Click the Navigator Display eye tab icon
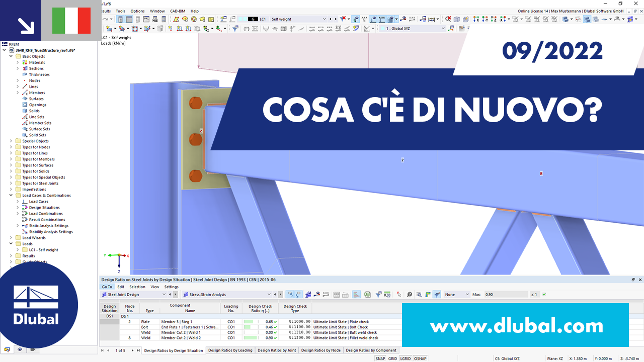The width and height of the screenshot is (644, 362). [20, 349]
